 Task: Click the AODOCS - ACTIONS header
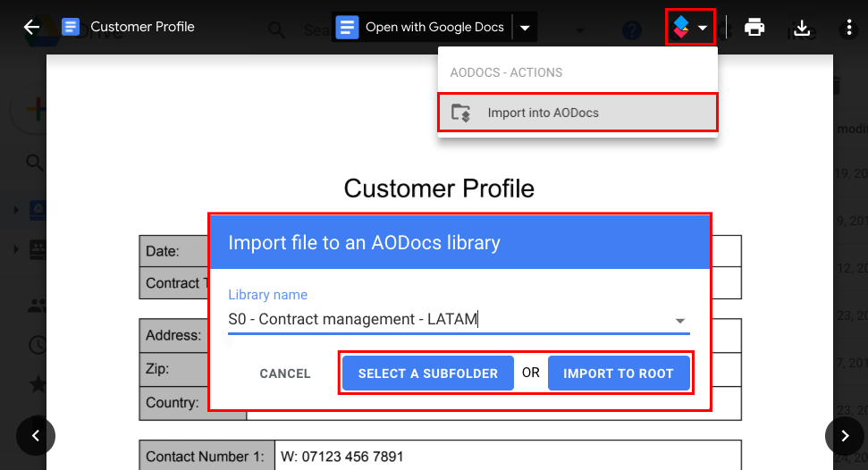click(x=506, y=72)
